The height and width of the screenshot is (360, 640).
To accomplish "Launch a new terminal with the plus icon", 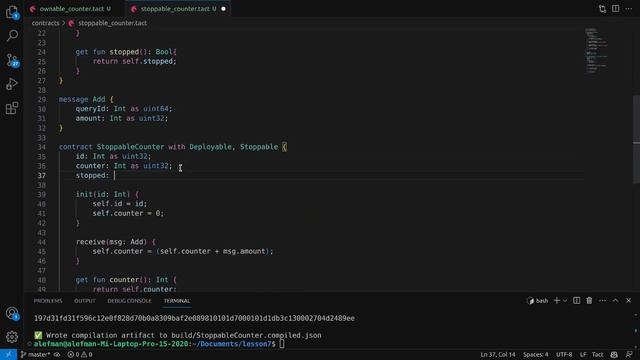I will point(557,301).
